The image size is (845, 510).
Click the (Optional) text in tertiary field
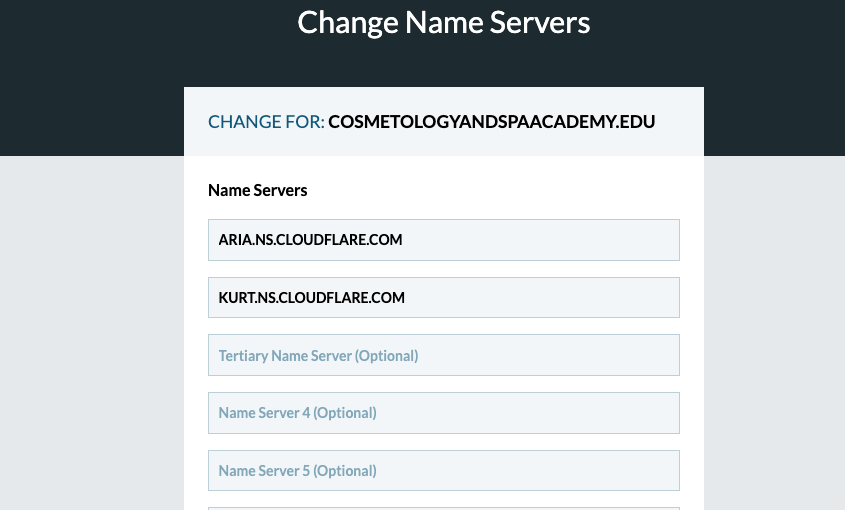coord(387,356)
